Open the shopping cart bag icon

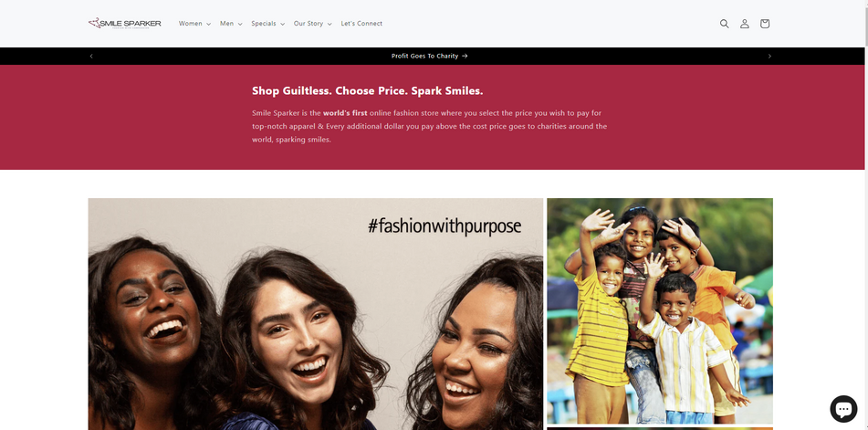pyautogui.click(x=765, y=23)
